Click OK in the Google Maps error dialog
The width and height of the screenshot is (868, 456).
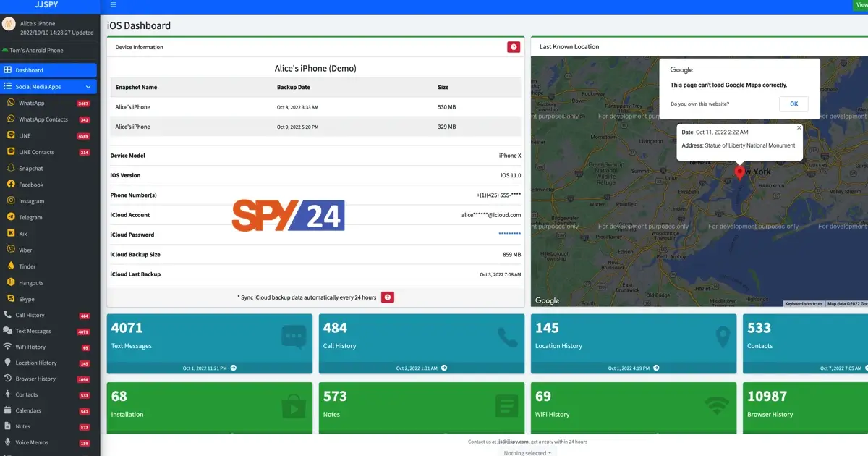(x=793, y=104)
